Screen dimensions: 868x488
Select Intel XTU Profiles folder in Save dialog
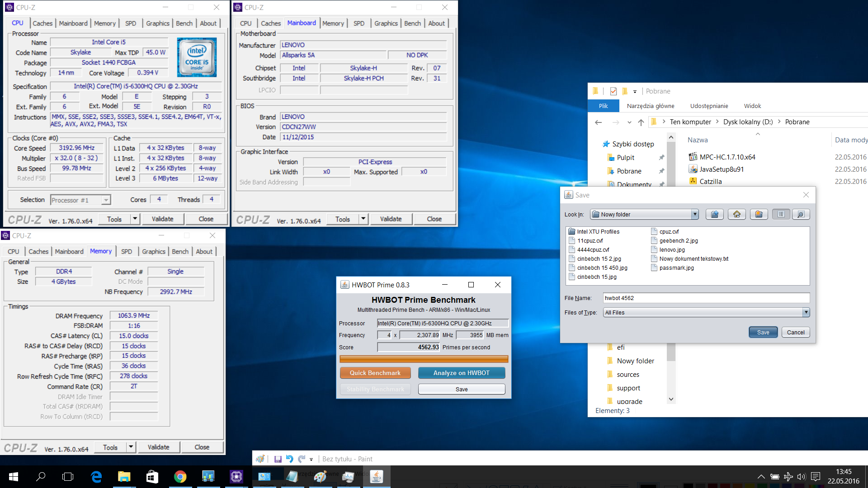pyautogui.click(x=594, y=231)
